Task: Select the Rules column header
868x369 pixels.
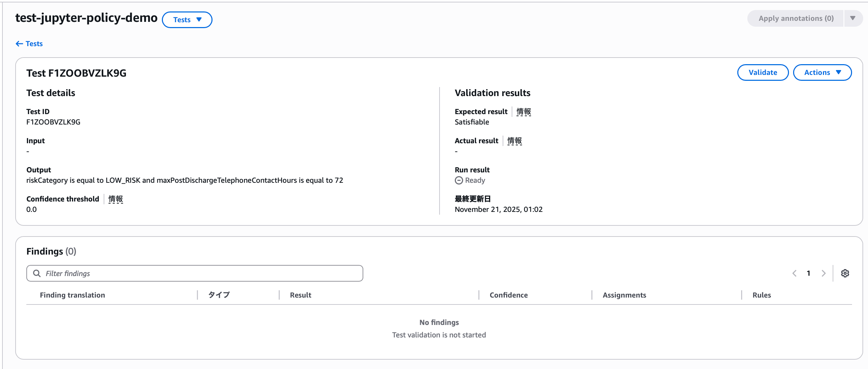Action: coord(762,295)
